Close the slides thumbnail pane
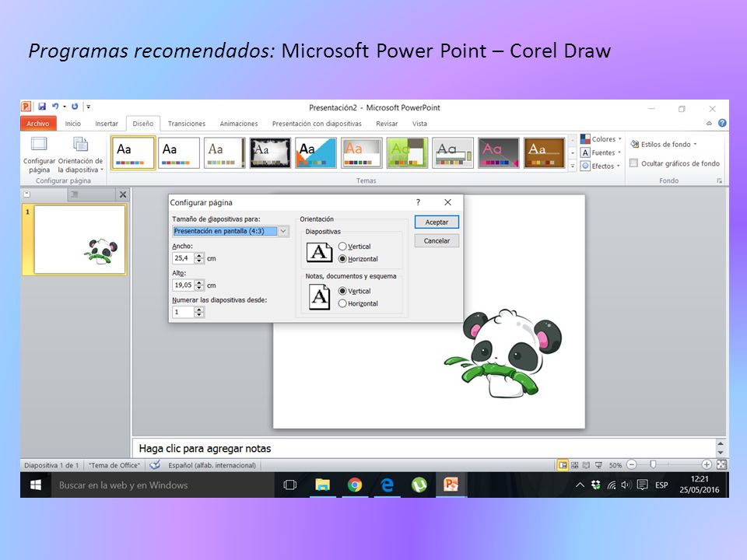This screenshot has height=560, width=747. pyautogui.click(x=123, y=194)
